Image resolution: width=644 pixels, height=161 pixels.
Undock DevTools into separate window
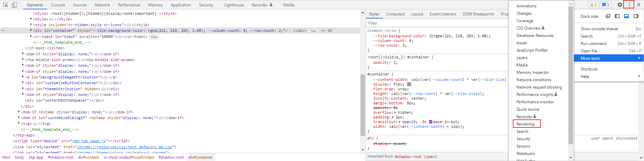click(608, 16)
